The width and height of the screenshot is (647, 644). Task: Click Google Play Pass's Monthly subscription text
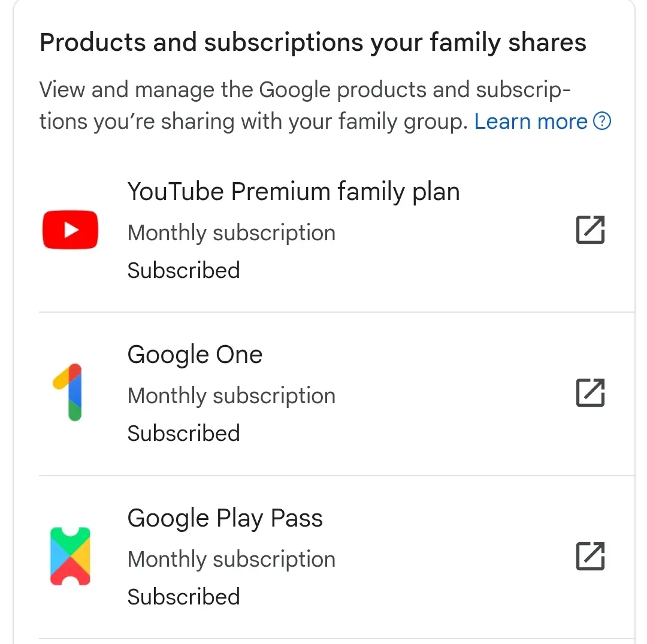[231, 560]
